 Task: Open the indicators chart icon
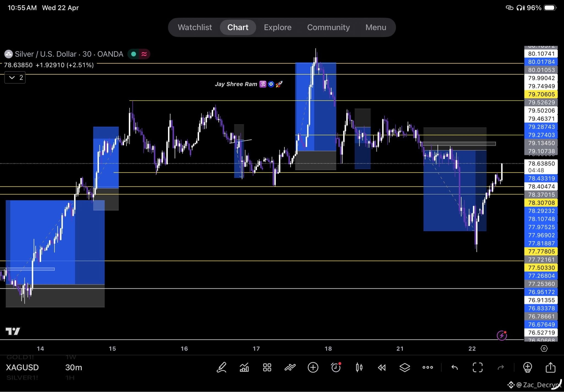click(x=244, y=367)
